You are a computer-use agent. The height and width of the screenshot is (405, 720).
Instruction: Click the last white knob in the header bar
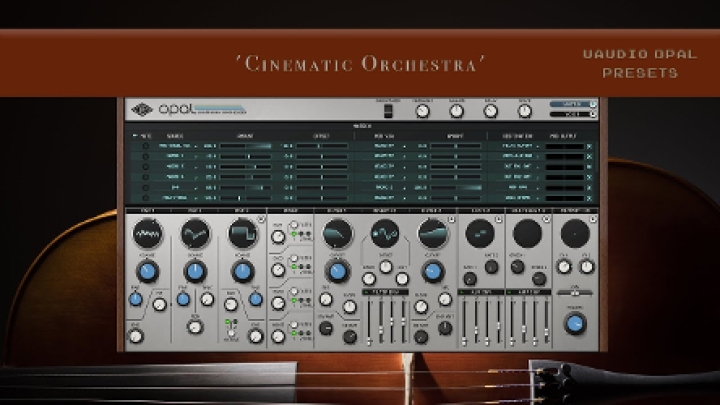coord(525,111)
